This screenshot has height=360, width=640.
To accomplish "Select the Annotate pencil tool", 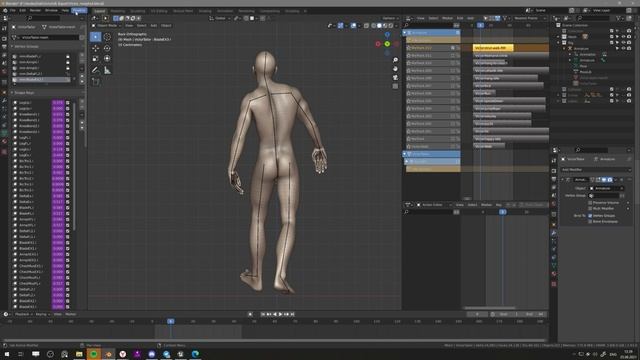I will coord(96,70).
